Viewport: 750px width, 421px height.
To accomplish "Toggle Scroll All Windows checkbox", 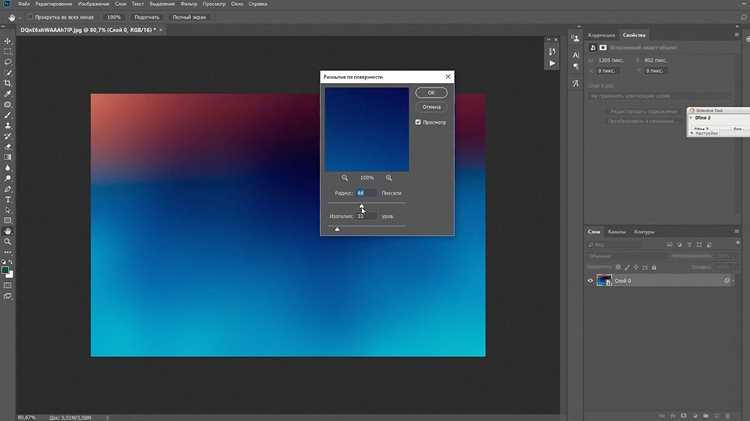I will [30, 17].
